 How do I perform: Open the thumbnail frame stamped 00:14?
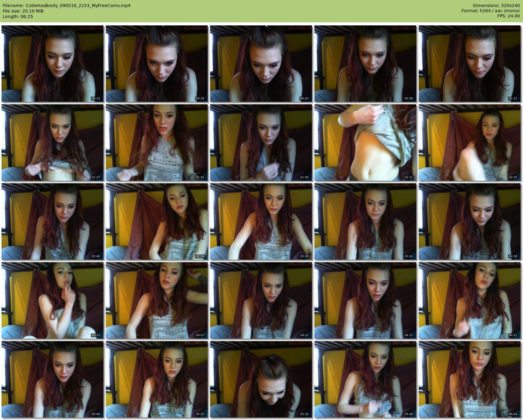click(x=53, y=64)
